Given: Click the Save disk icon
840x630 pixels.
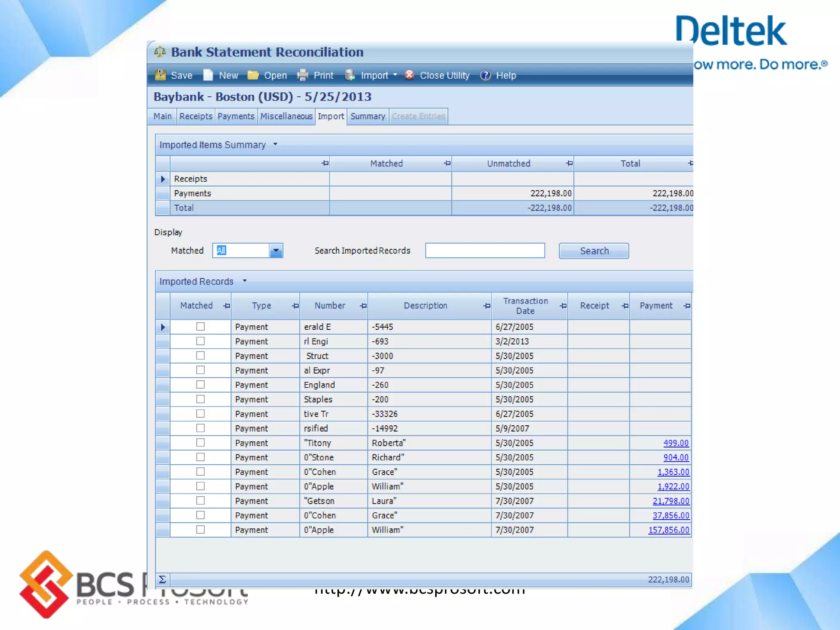Looking at the screenshot, I should pos(160,75).
